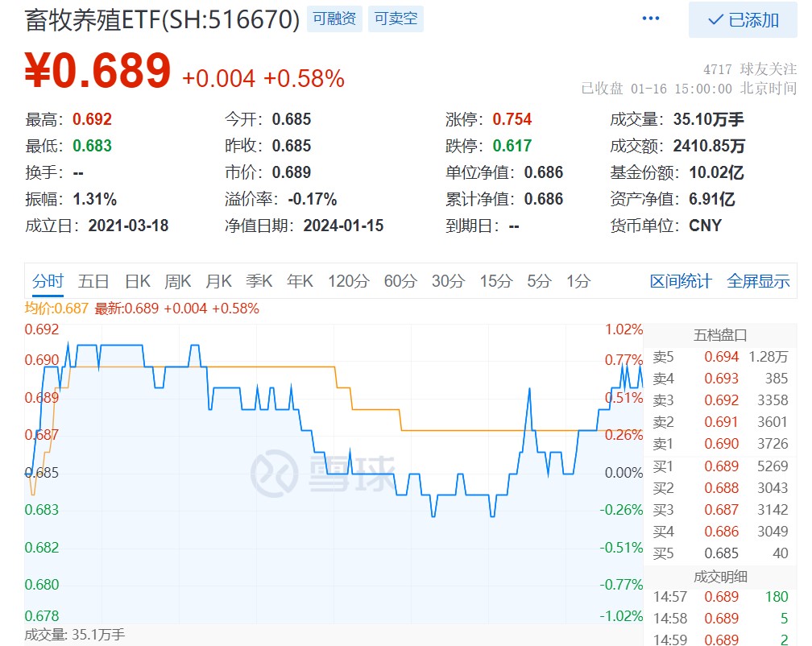Select the 卖1 row at 0.690
The image size is (812, 646).
[720, 444]
